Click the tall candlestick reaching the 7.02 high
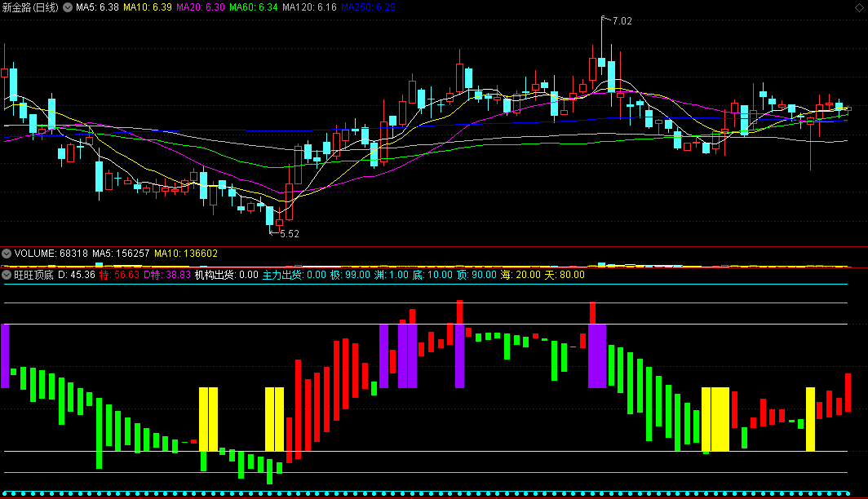The width and height of the screenshot is (868, 499). click(602, 61)
